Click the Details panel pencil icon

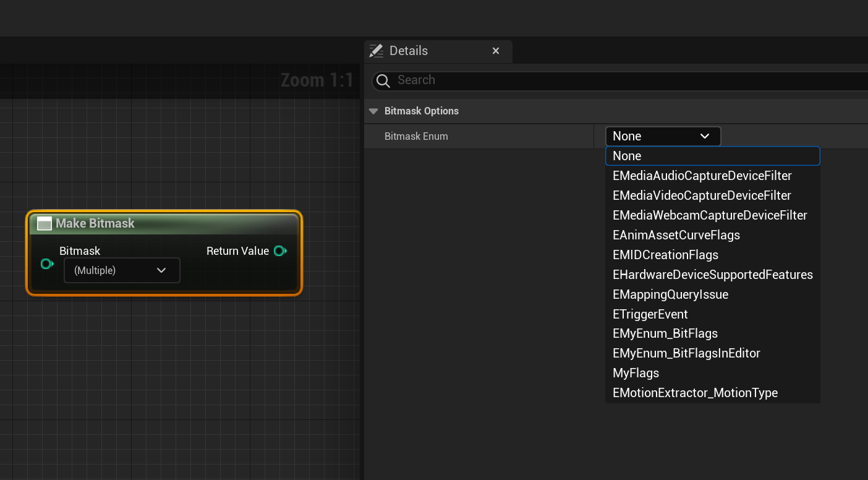click(376, 51)
